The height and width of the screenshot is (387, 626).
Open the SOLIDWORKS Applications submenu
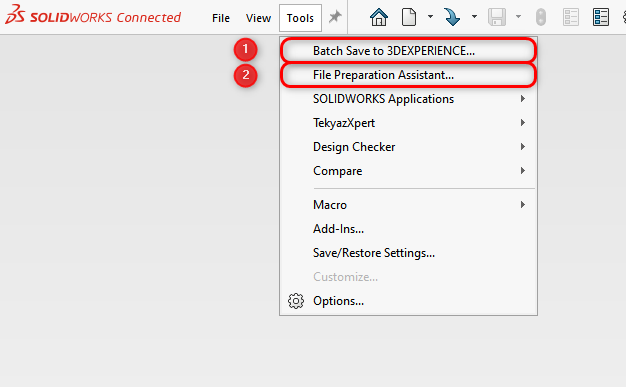click(408, 99)
